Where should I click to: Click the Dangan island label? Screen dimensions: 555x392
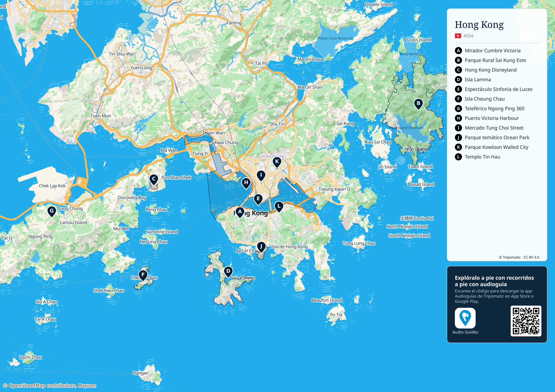pyautogui.click(x=140, y=373)
